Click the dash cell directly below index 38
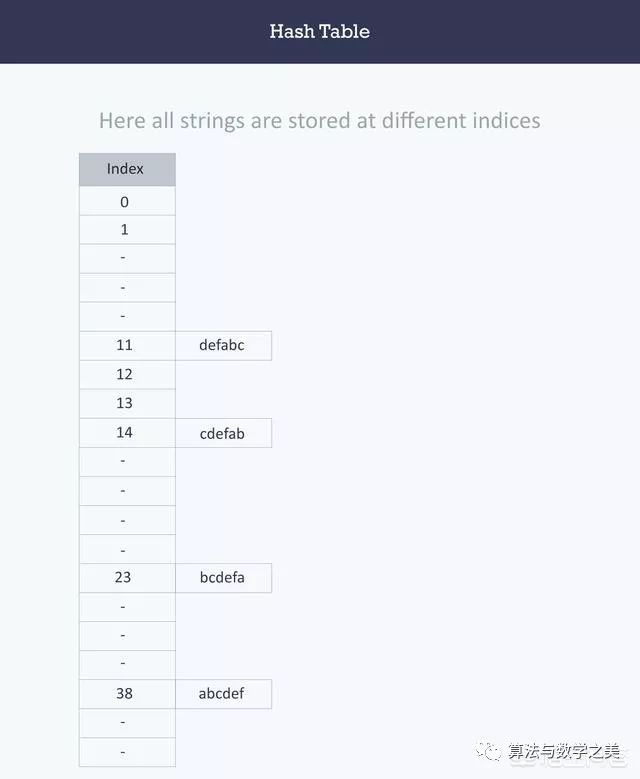640x779 pixels. click(x=126, y=722)
